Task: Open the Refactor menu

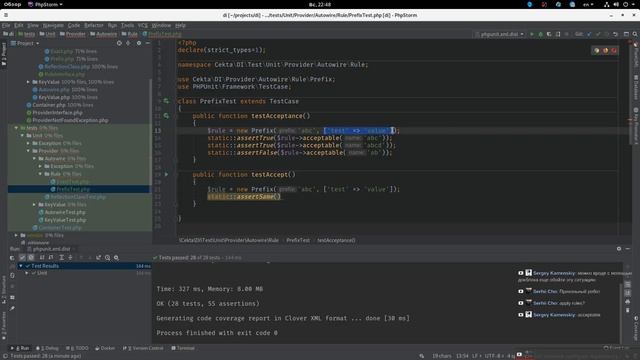Action: (93, 25)
